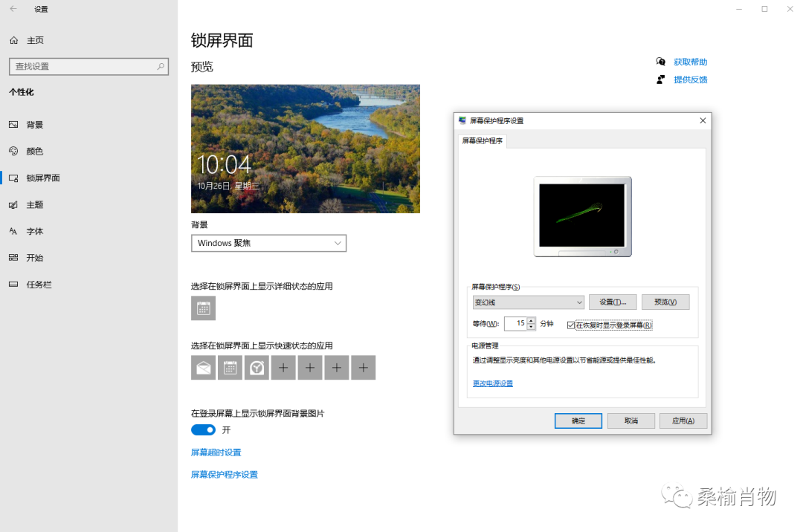803x532 pixels.
Task: Select the 屏幕保护程序 tab in dialog
Action: [483, 140]
